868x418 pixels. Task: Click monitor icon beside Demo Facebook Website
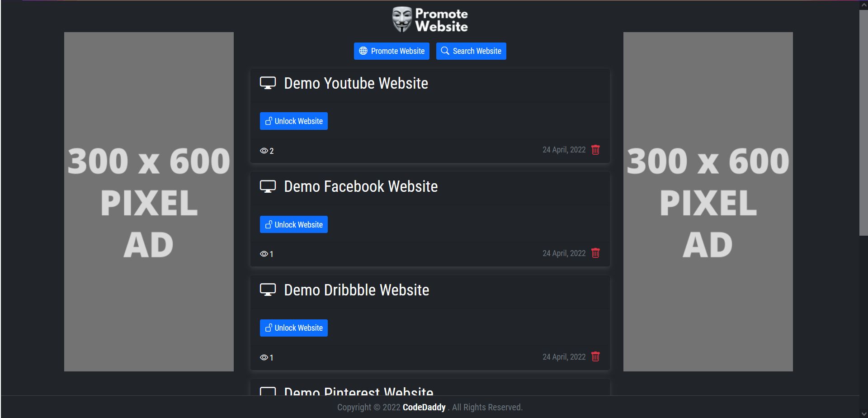tap(268, 186)
